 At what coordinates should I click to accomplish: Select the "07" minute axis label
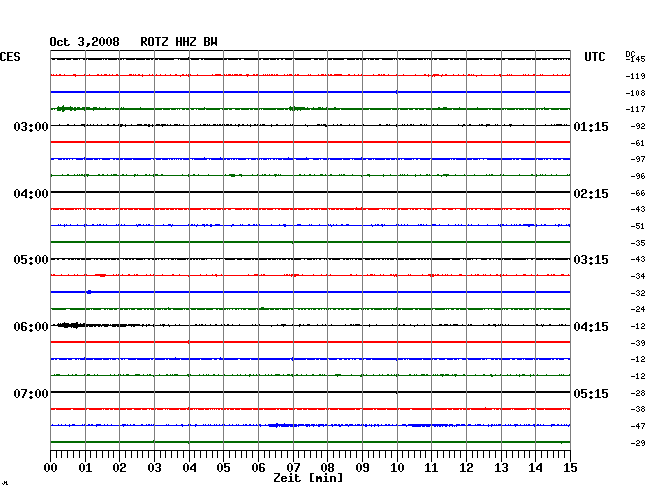(x=293, y=468)
